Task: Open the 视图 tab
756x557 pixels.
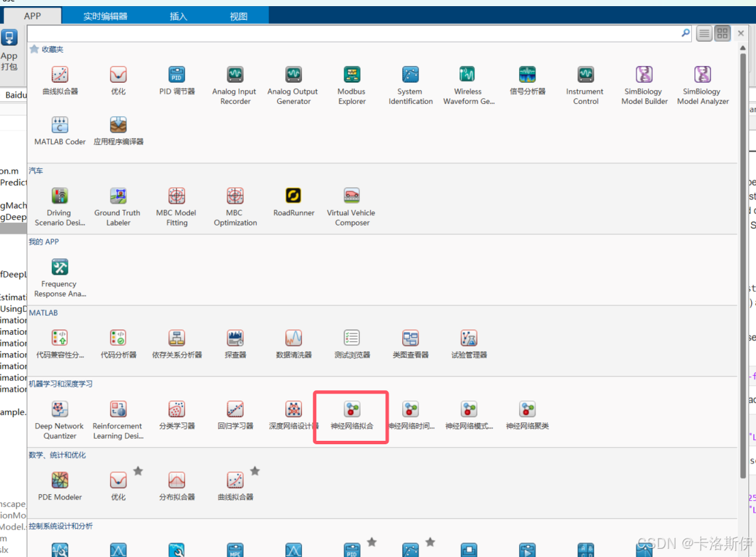Action: 238,16
